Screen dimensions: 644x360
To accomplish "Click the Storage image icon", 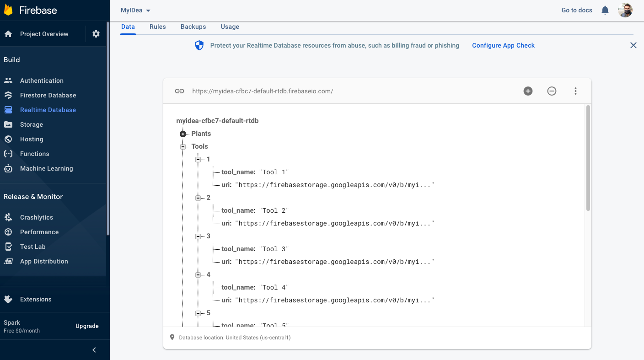I will click(8, 124).
